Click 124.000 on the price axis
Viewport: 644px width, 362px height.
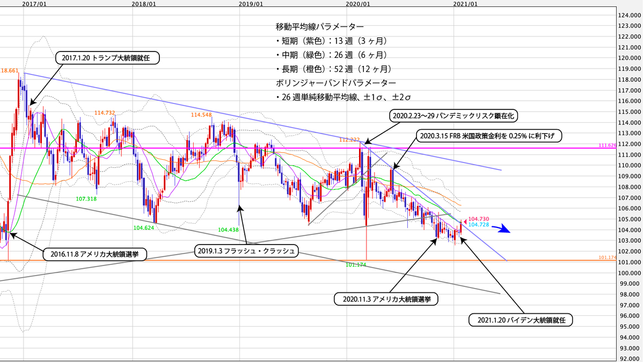click(x=630, y=15)
